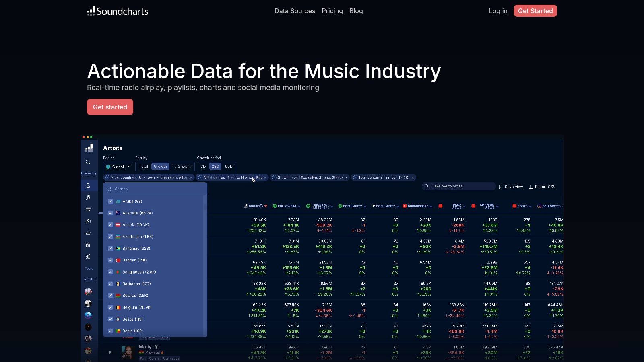Uncheck Australia in the countries list
Screen dimensions: 644x362
(x=110, y=213)
